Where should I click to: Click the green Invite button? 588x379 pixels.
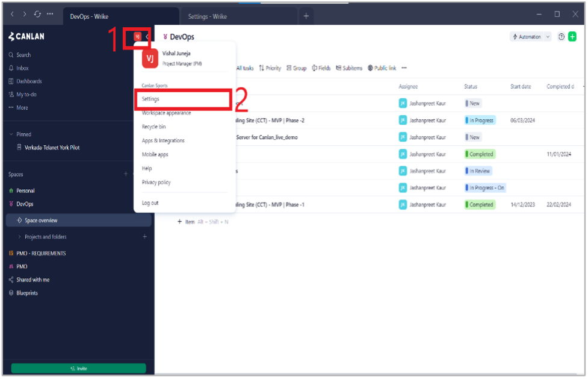pyautogui.click(x=79, y=369)
